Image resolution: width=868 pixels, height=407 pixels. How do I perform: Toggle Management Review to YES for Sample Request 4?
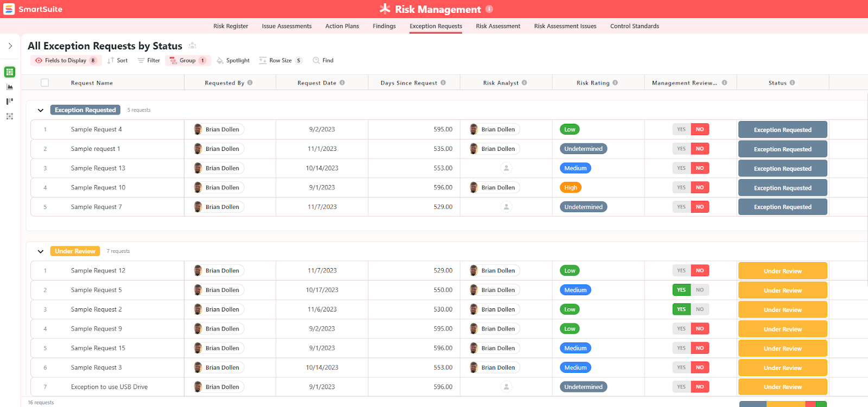[681, 130]
